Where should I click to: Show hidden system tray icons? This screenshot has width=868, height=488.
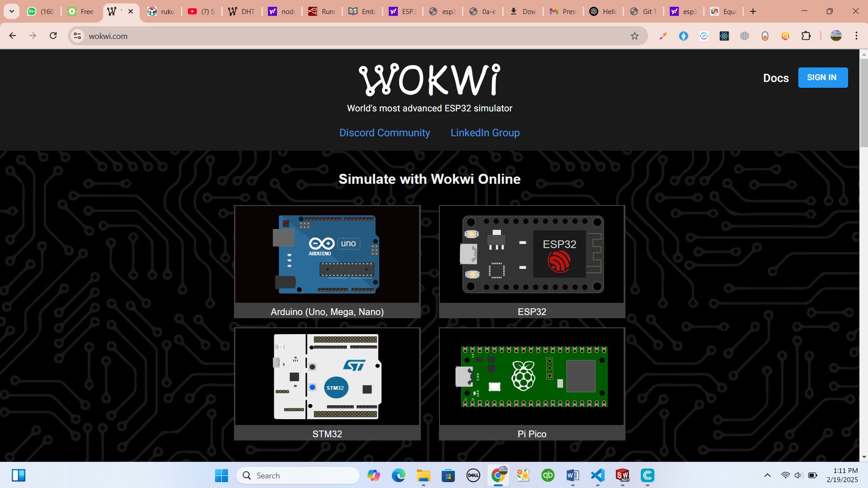click(767, 475)
